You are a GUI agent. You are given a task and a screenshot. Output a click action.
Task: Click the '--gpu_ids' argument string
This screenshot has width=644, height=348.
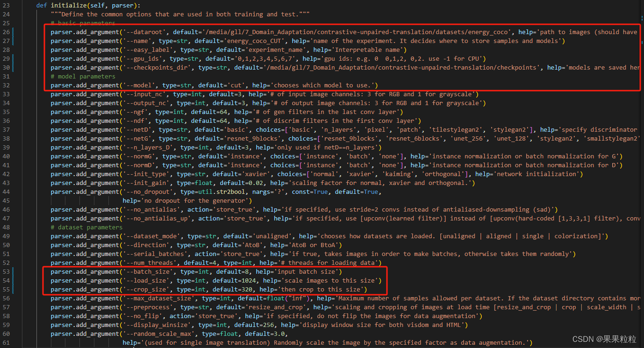143,59
